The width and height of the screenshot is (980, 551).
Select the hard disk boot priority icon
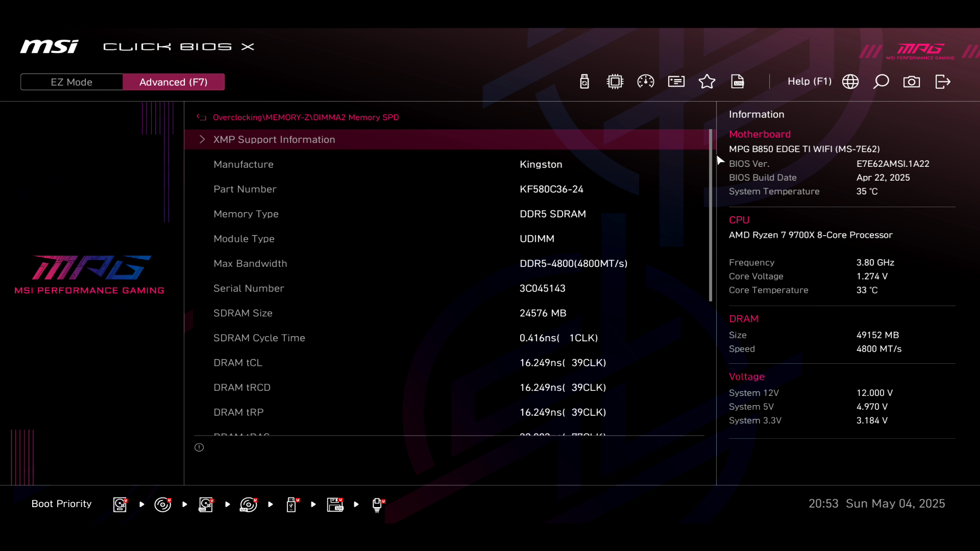pos(120,505)
